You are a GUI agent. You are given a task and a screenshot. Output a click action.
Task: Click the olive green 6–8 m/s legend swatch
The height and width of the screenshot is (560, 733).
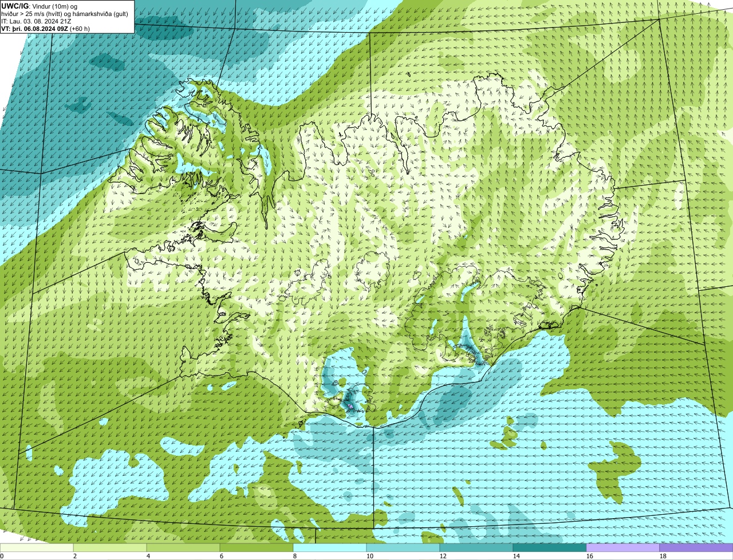pos(257,548)
